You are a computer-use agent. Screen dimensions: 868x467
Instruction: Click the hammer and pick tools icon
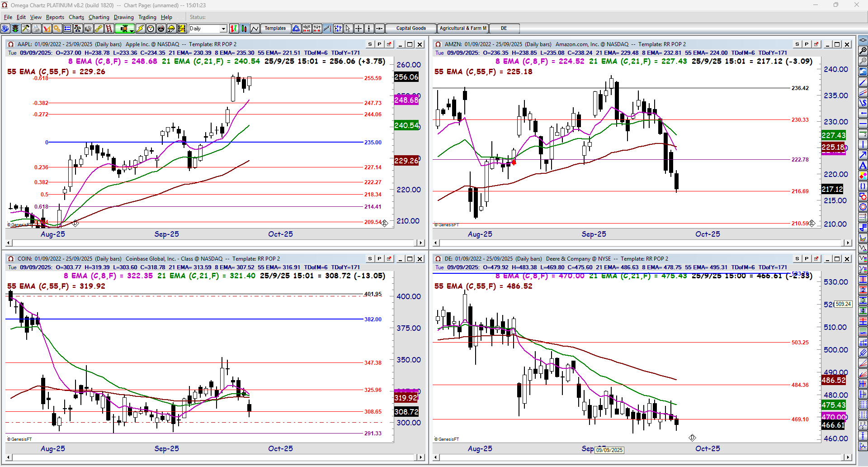tap(26, 29)
